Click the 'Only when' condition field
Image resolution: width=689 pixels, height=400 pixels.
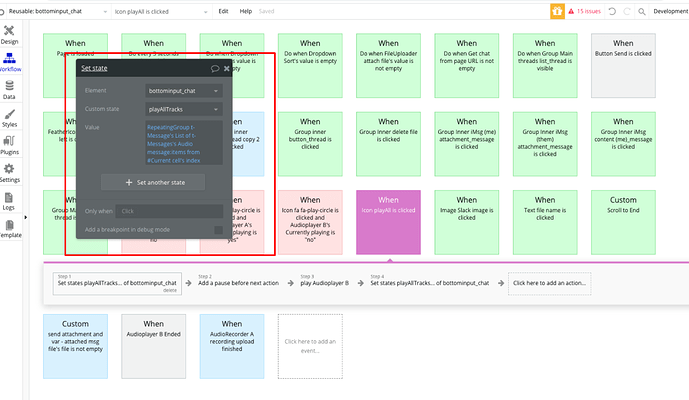(168, 211)
